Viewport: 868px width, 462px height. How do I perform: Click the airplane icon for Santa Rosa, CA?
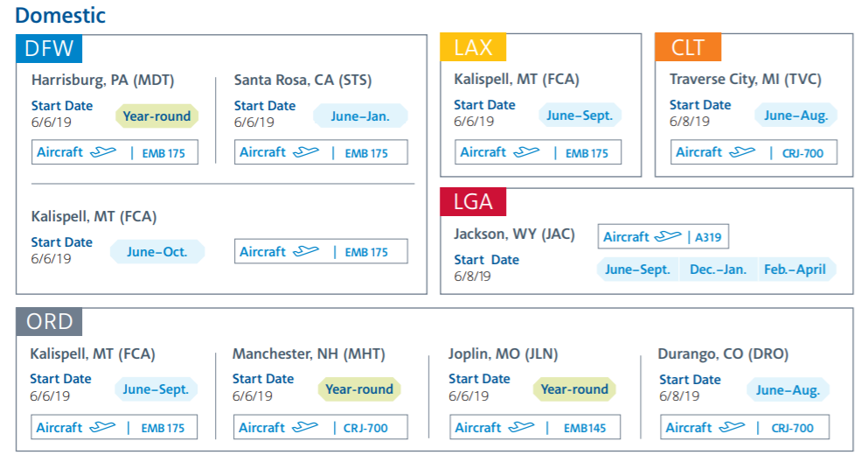pyautogui.click(x=306, y=152)
